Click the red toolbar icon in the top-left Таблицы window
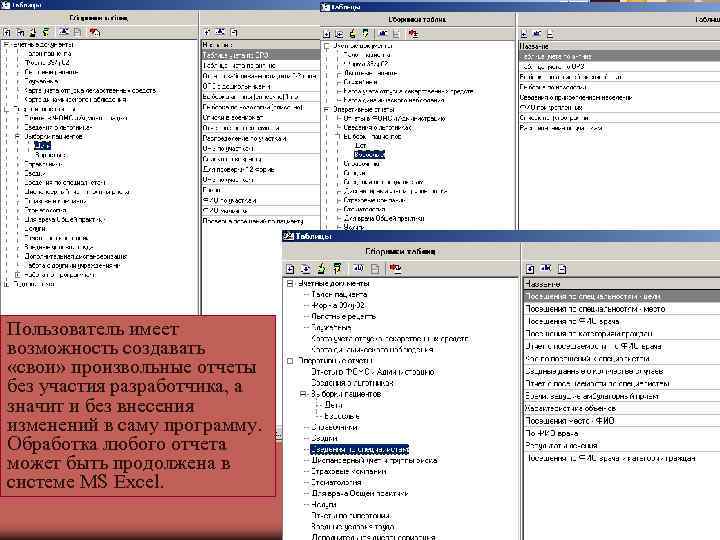The image size is (720, 540). pyautogui.click(x=95, y=32)
